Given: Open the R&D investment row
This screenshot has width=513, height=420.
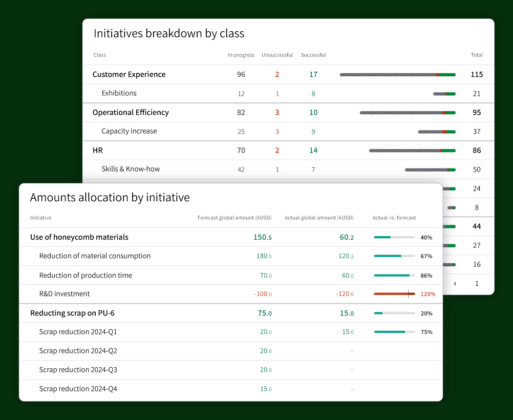Looking at the screenshot, I should (231, 294).
